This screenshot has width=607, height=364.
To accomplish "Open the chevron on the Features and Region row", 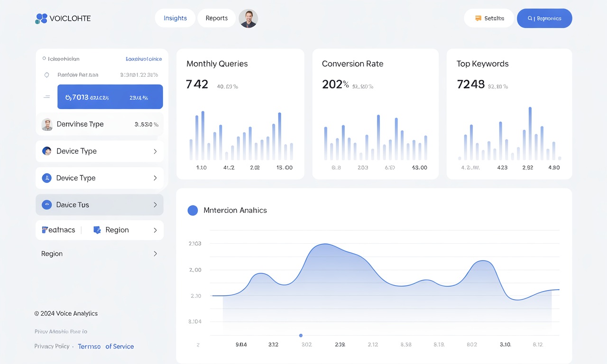I will 155,230.
